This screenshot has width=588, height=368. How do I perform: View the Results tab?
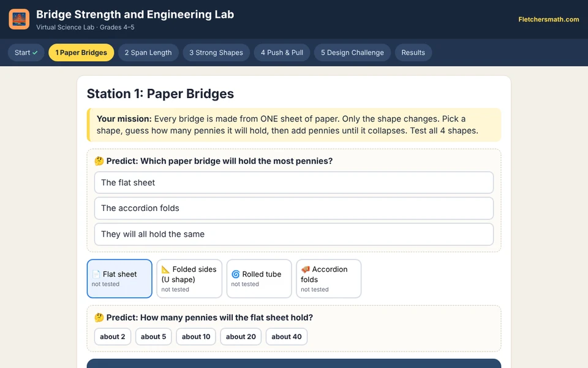click(x=413, y=53)
